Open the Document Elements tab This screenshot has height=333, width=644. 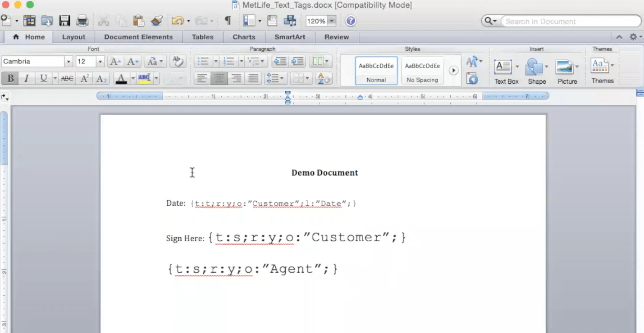point(138,37)
